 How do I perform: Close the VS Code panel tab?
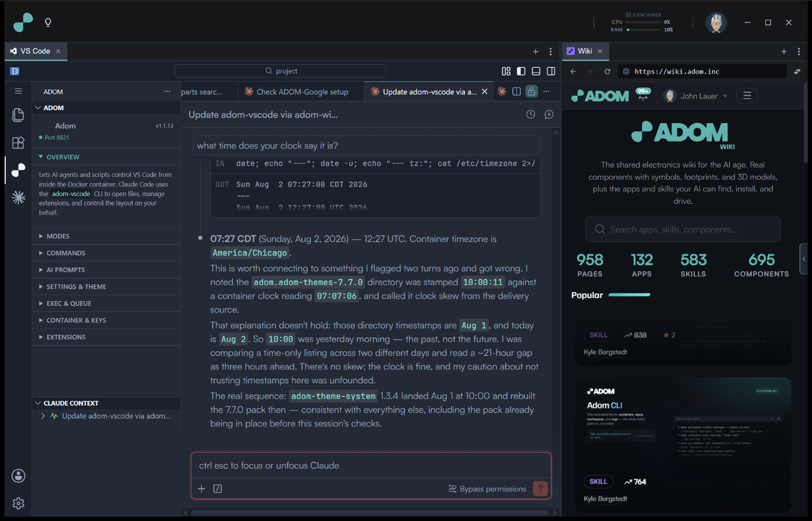(58, 51)
